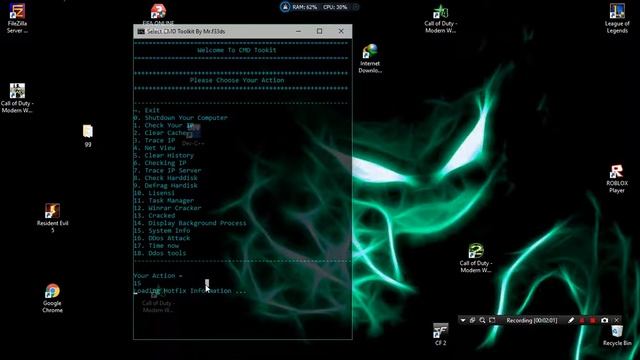Maximize the CMD Toolkit window

tap(320, 31)
